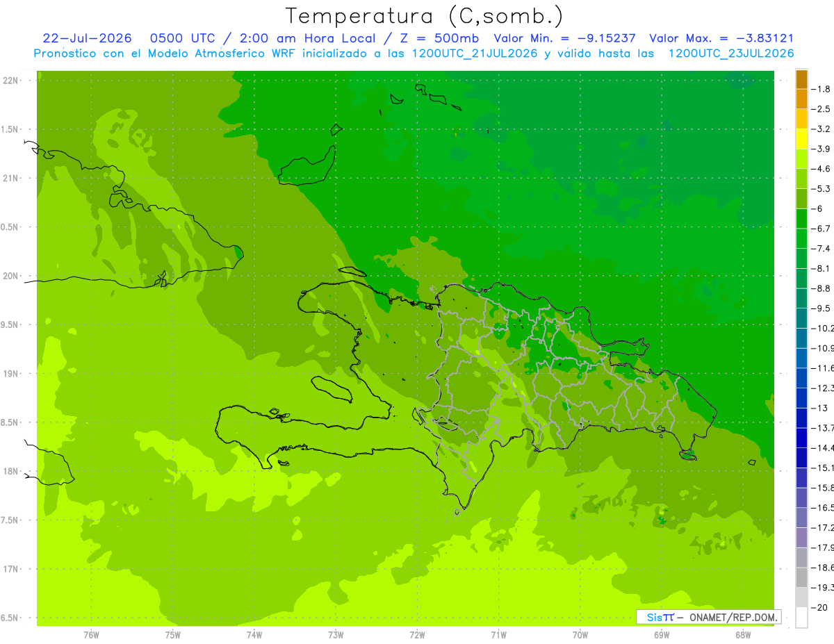Click the white legend swatch below -20
The height and width of the screenshot is (644, 834).
pos(801,618)
